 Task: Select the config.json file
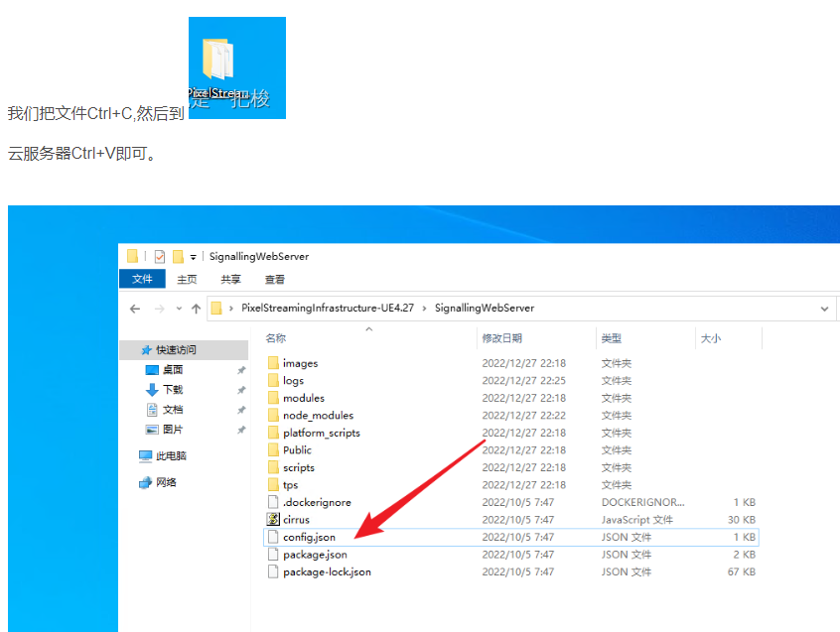pyautogui.click(x=511, y=538)
